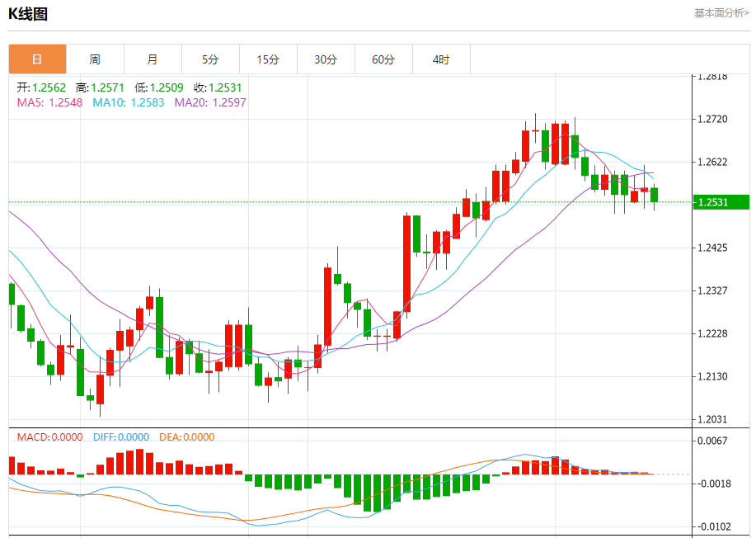Click the 1.2228 price axis label
Image resolution: width=756 pixels, height=538 pixels.
coord(712,333)
